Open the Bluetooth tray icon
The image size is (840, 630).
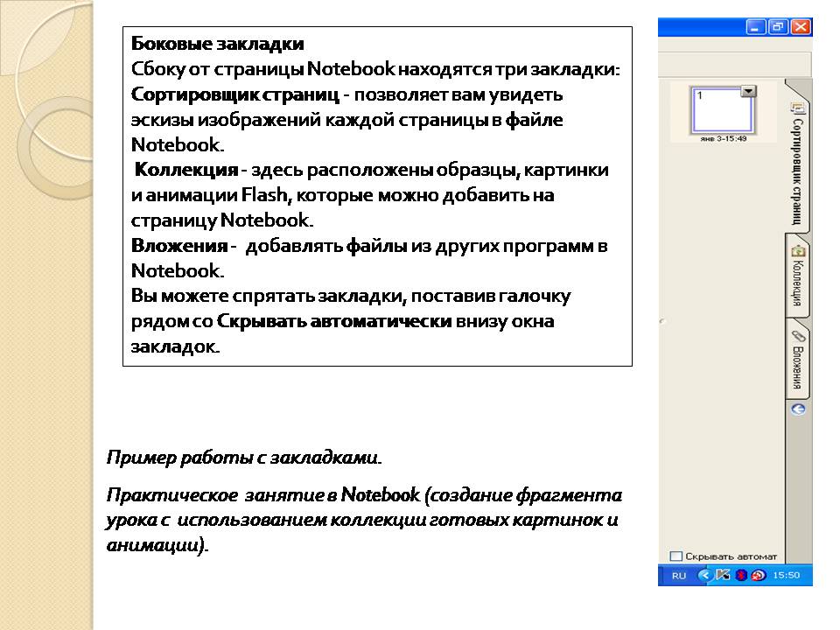[741, 576]
